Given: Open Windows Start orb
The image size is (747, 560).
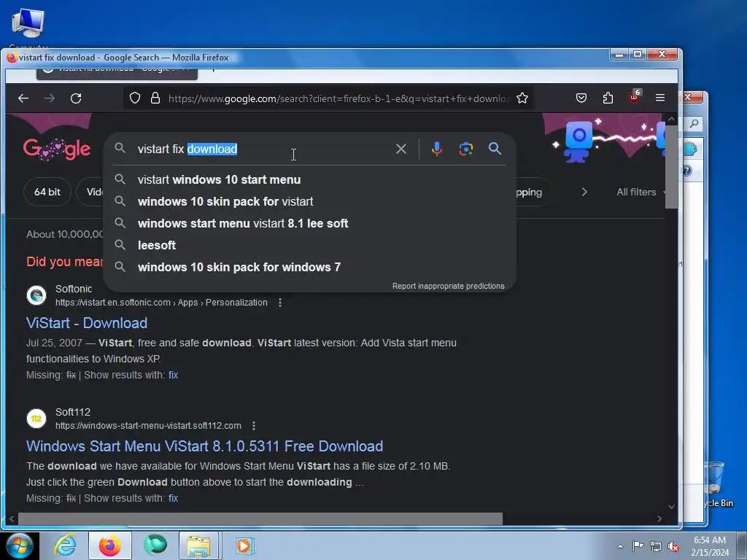Looking at the screenshot, I should point(20,545).
